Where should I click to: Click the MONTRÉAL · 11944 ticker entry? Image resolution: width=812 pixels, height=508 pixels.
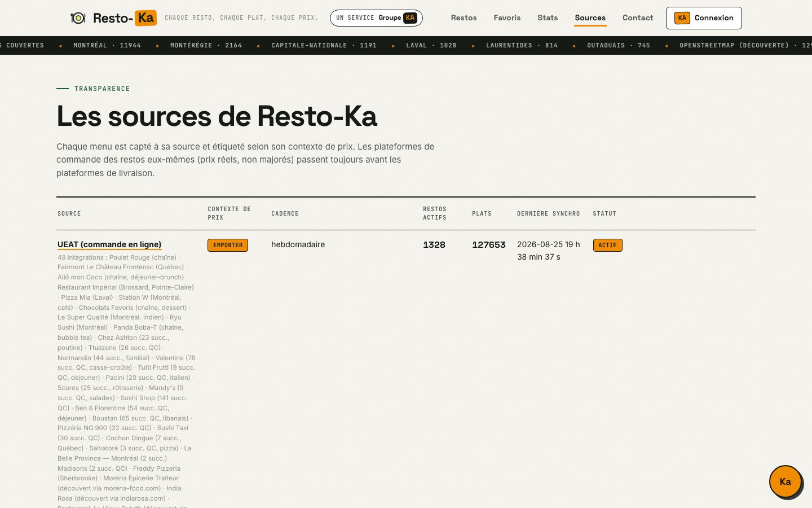coord(107,45)
